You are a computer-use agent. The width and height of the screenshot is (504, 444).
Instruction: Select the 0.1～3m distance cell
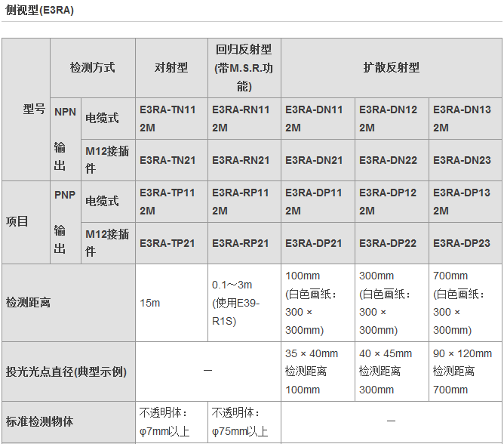pos(244,303)
